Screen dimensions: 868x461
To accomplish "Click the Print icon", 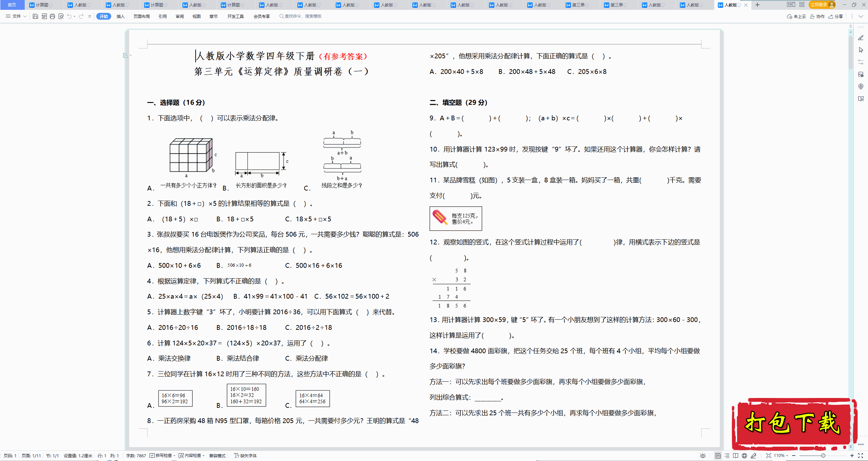I will coord(52,16).
